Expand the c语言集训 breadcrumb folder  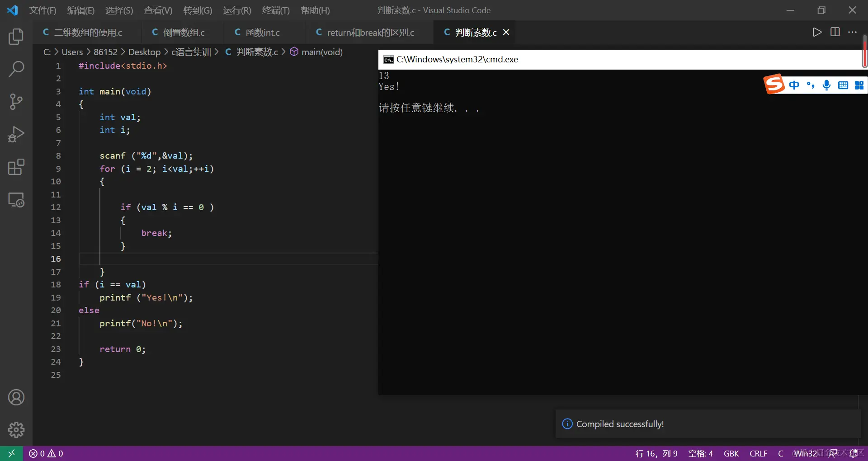tap(191, 52)
